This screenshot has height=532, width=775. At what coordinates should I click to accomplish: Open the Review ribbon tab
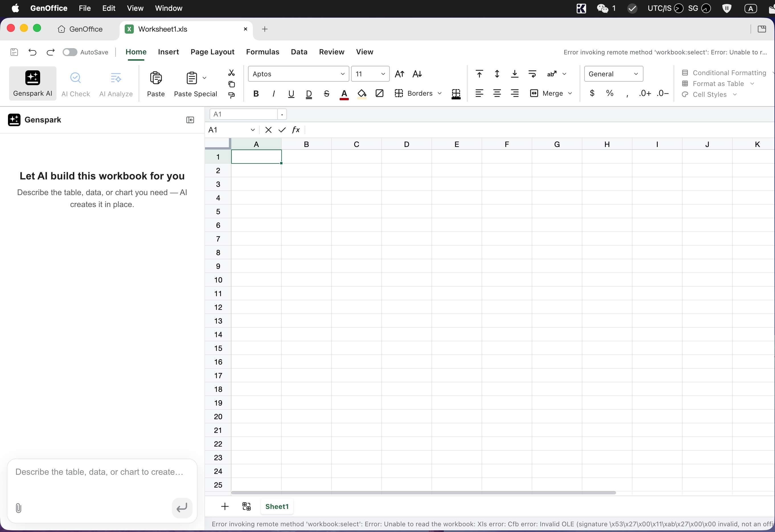click(x=331, y=52)
